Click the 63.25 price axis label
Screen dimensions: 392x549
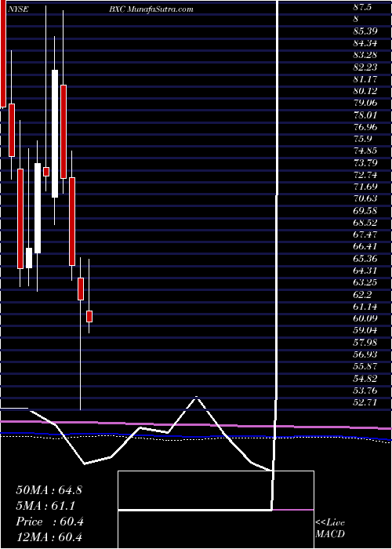tap(365, 282)
